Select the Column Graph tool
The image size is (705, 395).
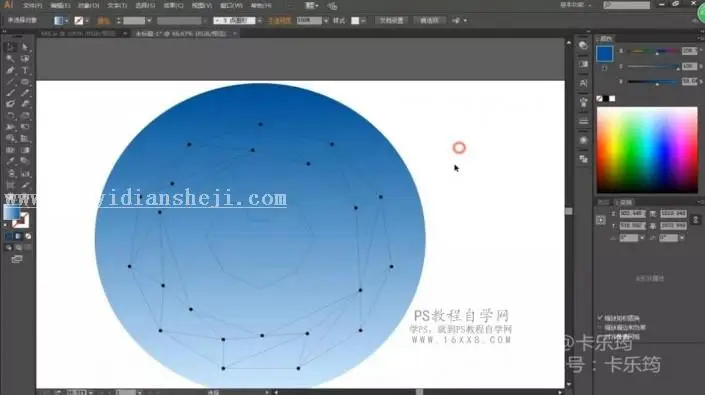pos(25,173)
